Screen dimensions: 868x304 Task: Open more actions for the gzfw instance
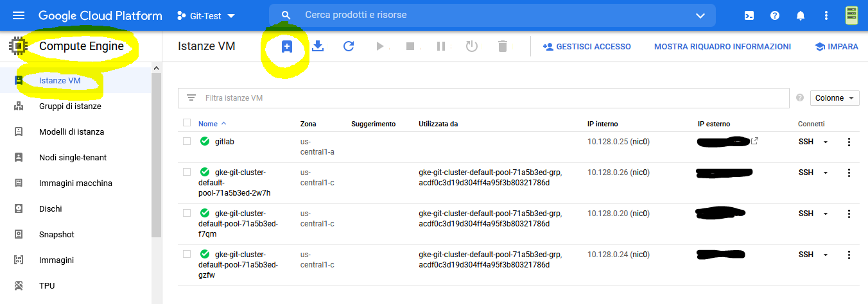pos(849,255)
